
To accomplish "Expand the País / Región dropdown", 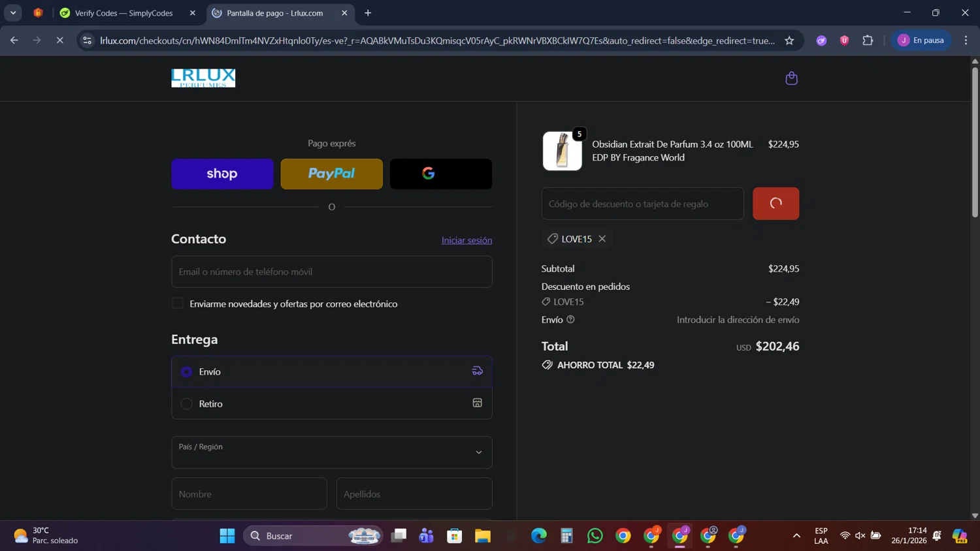I will (x=332, y=452).
